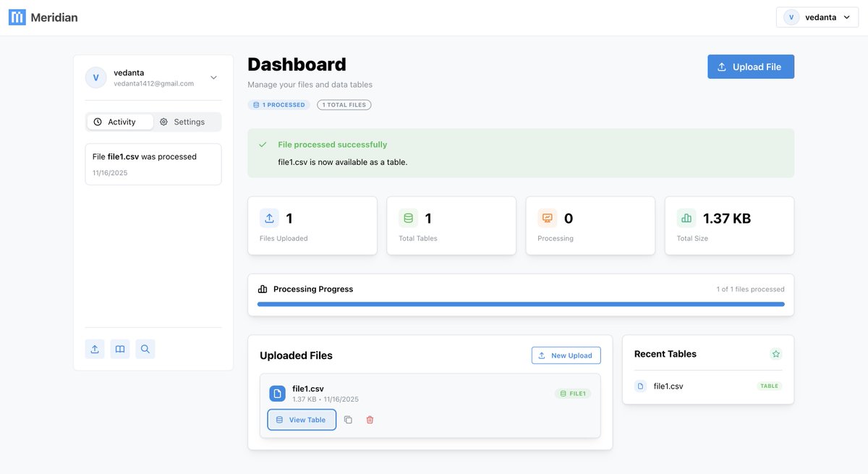
Task: Click the View Table button
Action: pyautogui.click(x=302, y=420)
